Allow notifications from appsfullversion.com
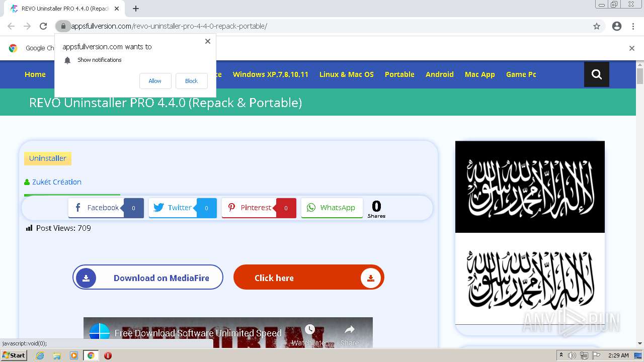The image size is (644, 362). [x=155, y=81]
